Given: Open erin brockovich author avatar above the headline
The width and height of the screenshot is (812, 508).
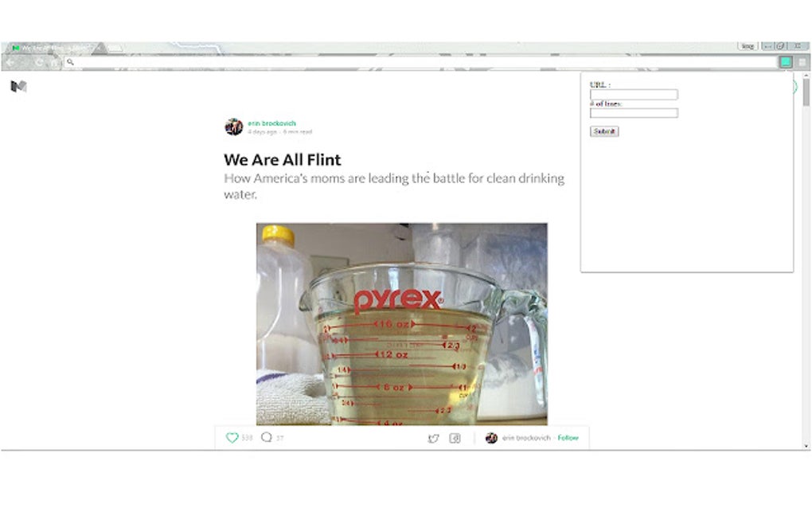Looking at the screenshot, I should 234,127.
